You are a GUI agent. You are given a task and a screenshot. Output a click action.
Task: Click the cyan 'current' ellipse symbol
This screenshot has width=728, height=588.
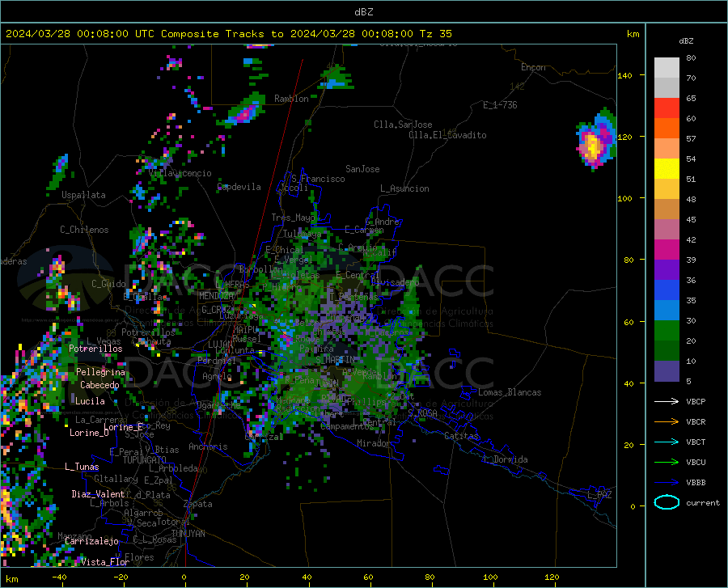point(667,502)
